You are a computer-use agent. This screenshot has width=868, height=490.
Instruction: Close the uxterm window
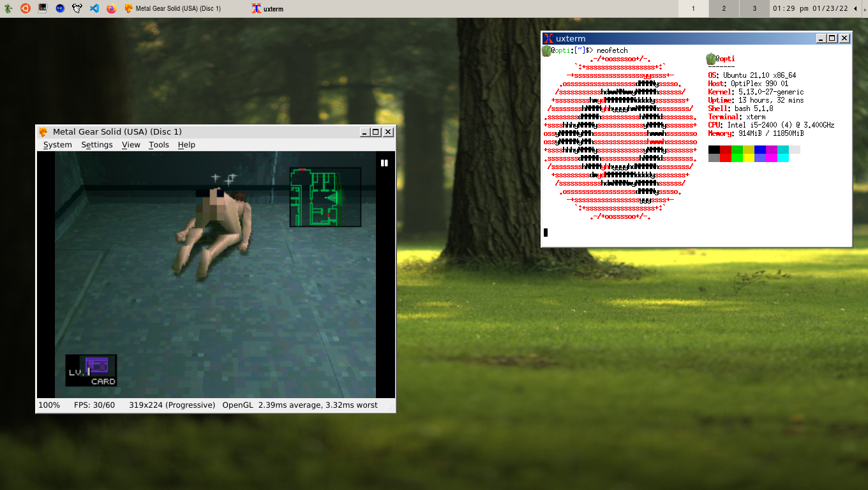click(x=844, y=38)
